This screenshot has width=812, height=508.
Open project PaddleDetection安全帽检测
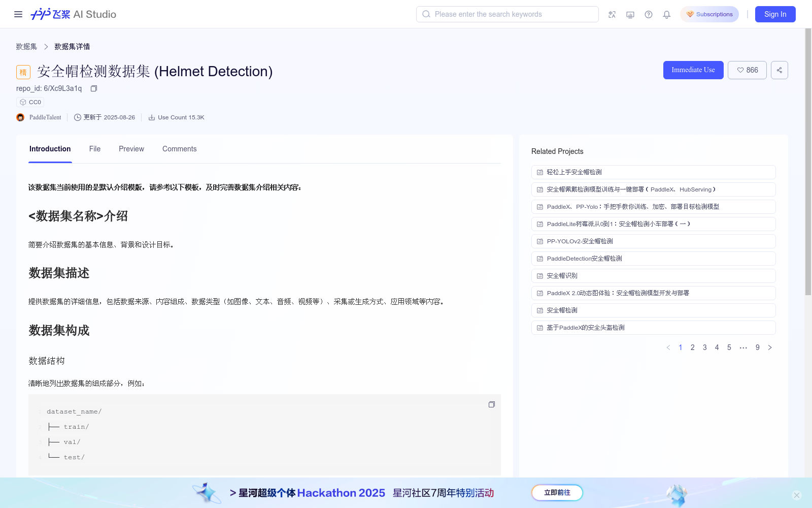click(654, 259)
